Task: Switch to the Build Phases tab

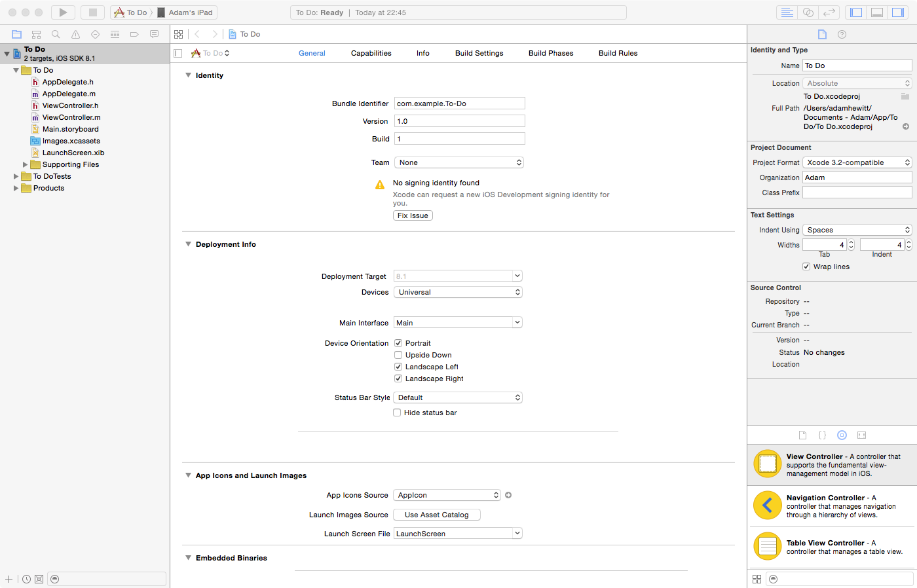Action: (x=551, y=53)
